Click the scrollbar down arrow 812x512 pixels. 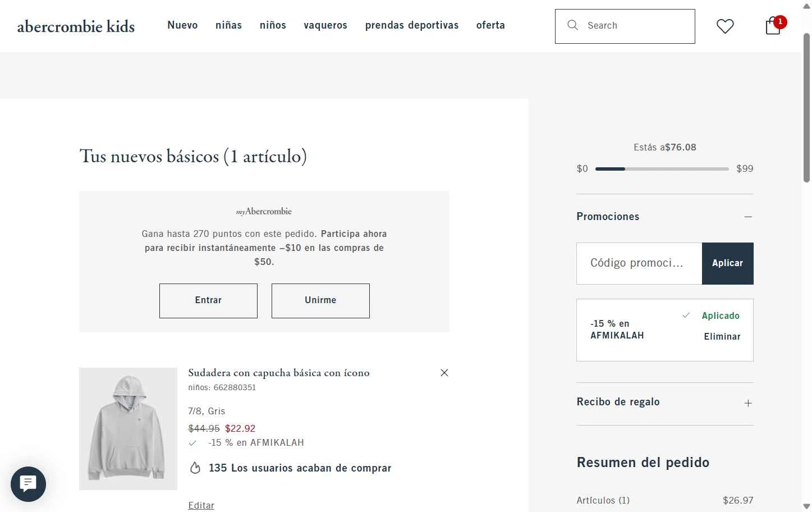(x=806, y=506)
